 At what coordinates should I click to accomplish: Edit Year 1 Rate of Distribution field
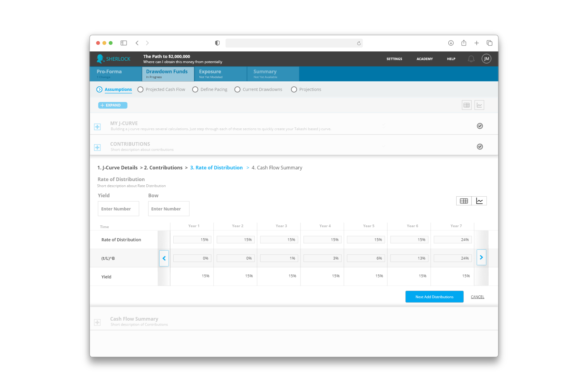[192, 240]
